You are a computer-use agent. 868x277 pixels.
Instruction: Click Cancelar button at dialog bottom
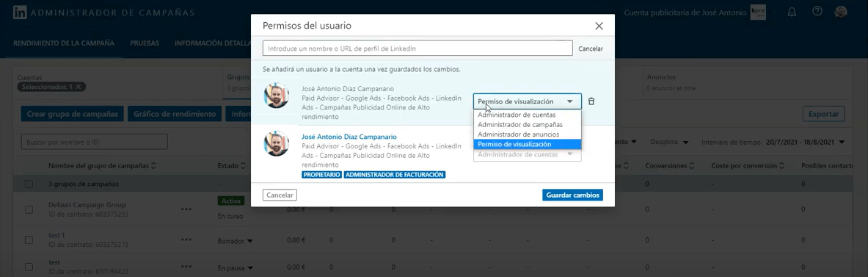pos(280,195)
